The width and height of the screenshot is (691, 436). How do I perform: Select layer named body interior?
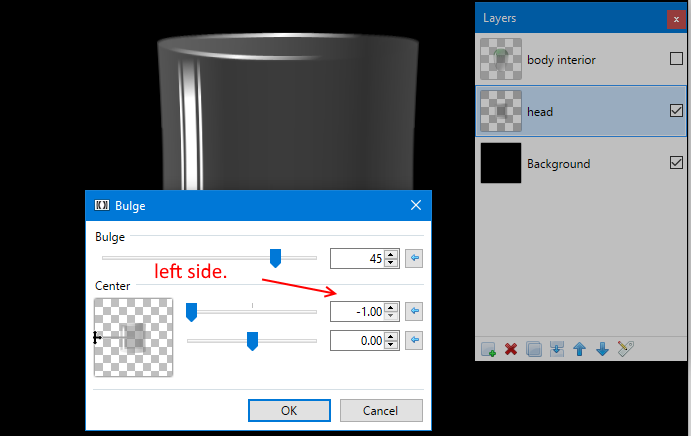pos(561,60)
